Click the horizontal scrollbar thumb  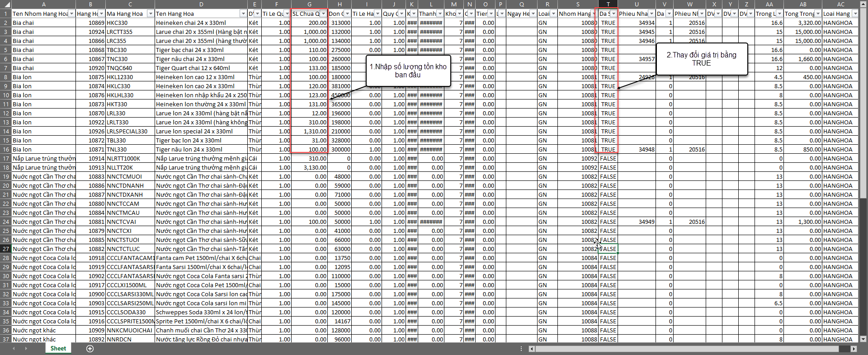pyautogui.click(x=687, y=349)
